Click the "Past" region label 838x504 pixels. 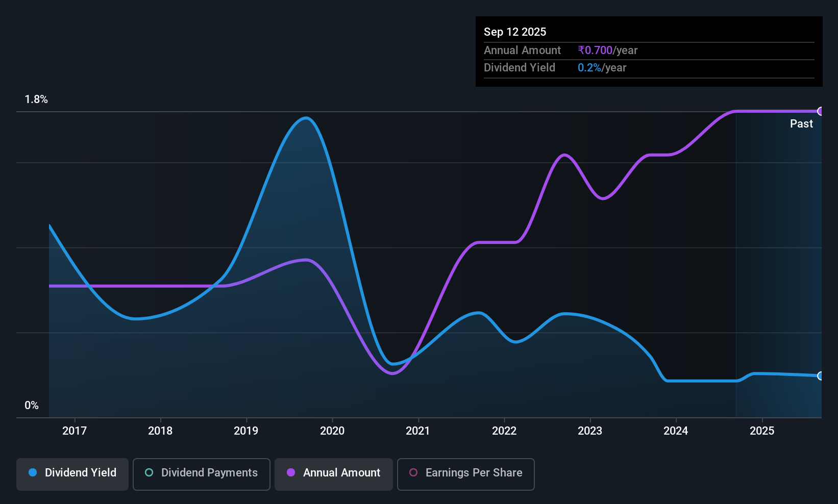(801, 124)
